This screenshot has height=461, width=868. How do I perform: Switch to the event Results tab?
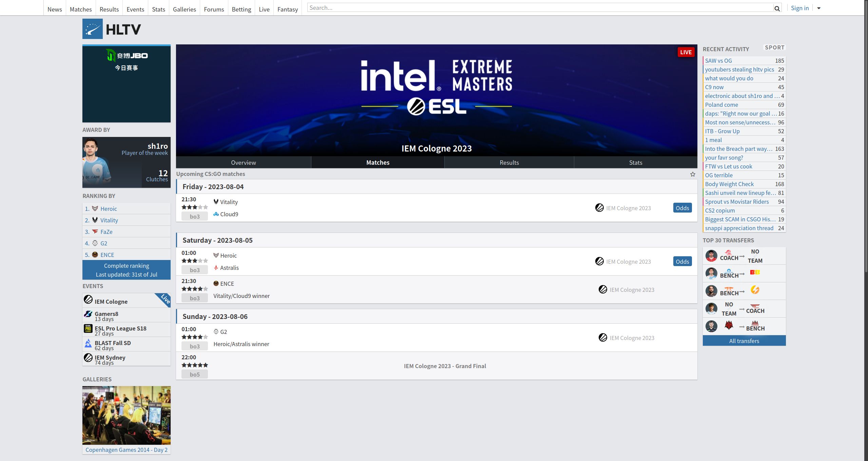tap(509, 162)
